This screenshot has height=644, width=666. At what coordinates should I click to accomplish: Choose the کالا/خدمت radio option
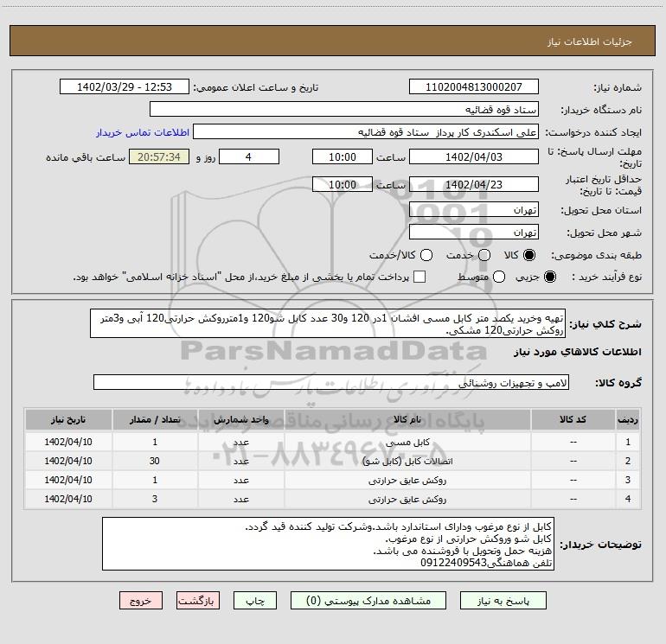tap(426, 256)
